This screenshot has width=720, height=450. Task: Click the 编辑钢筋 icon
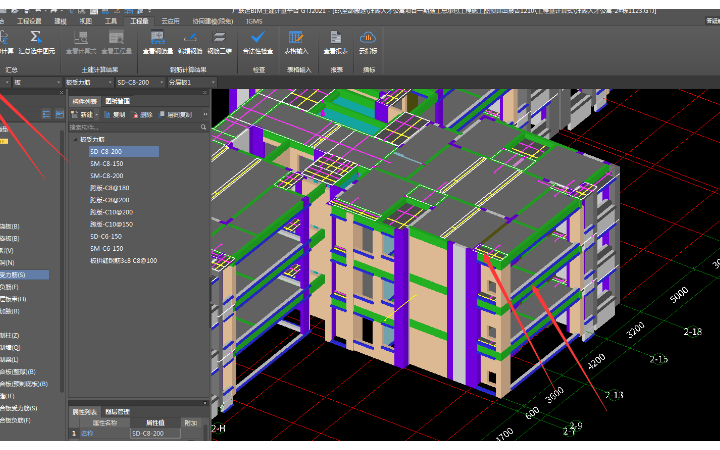[189, 38]
